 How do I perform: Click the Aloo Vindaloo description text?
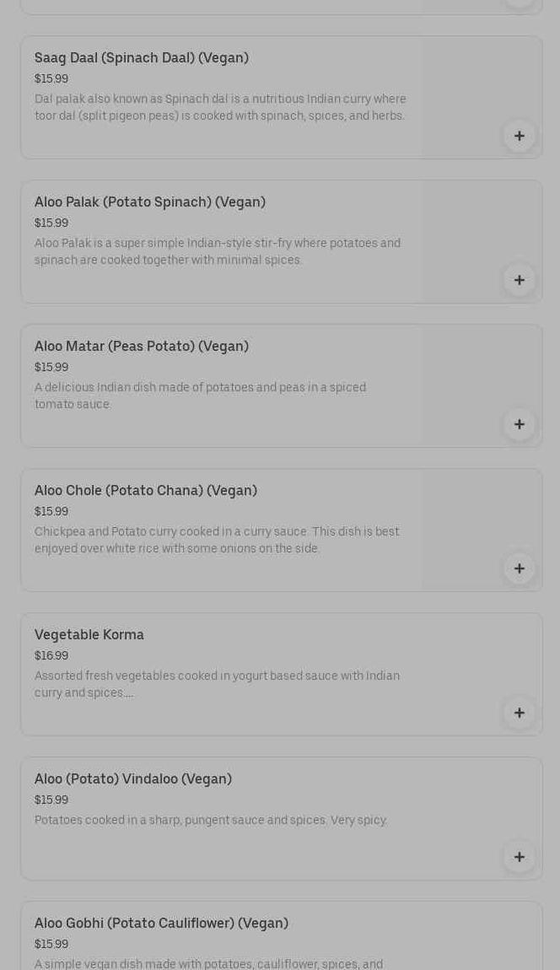[211, 820]
